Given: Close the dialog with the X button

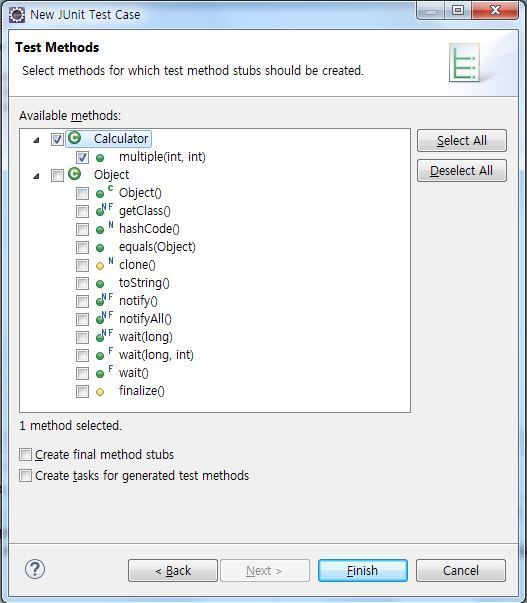Looking at the screenshot, I should 495,10.
